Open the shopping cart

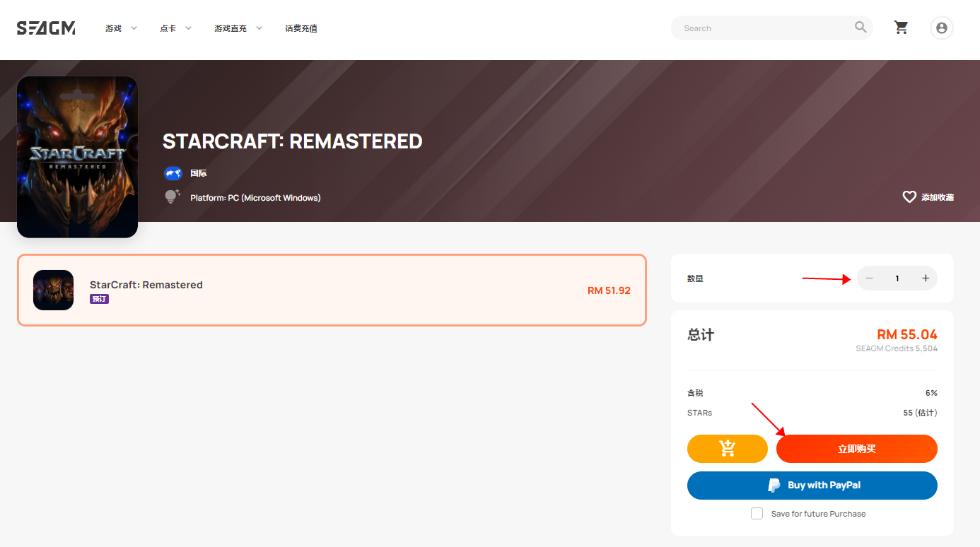pyautogui.click(x=901, y=28)
